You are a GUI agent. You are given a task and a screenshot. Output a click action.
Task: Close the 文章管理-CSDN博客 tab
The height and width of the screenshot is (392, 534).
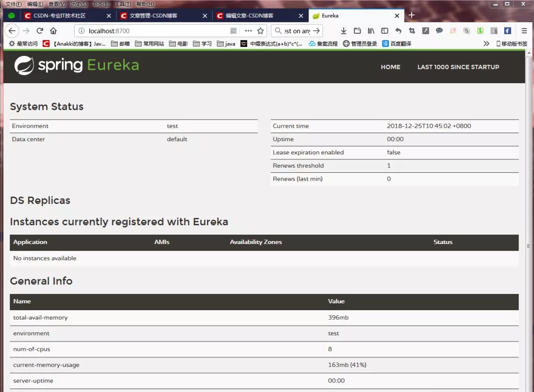pos(205,16)
